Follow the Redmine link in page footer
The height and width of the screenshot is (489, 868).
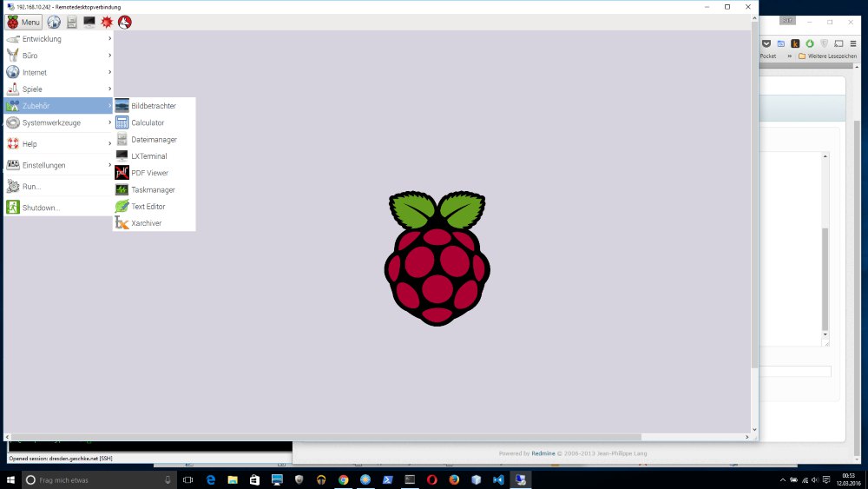coord(543,453)
